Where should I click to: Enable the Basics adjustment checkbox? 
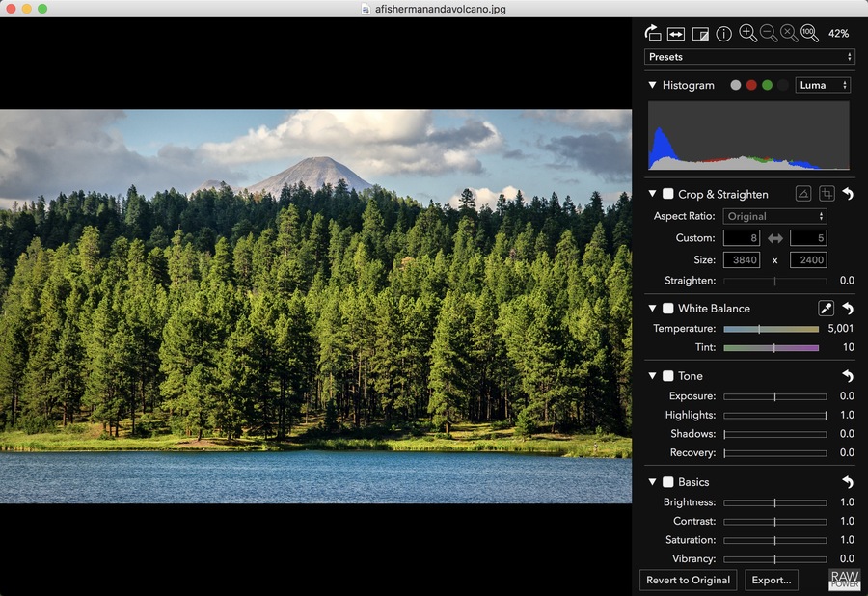coord(668,482)
